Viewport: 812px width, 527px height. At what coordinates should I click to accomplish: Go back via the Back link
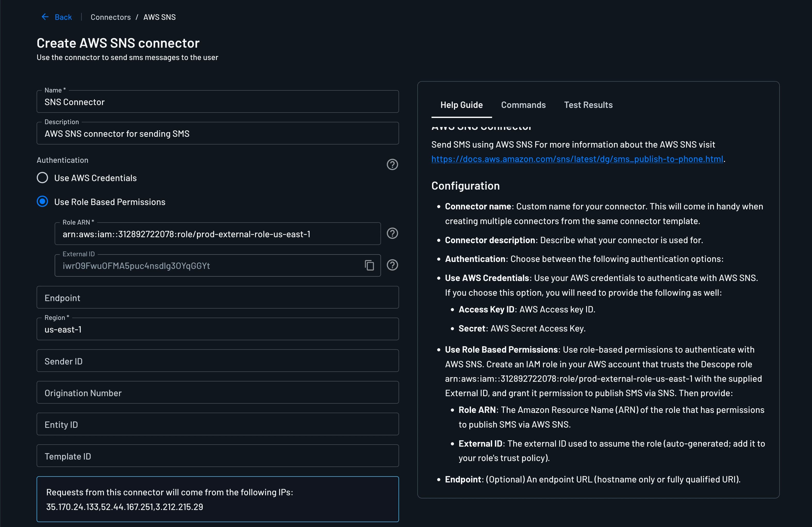(63, 17)
